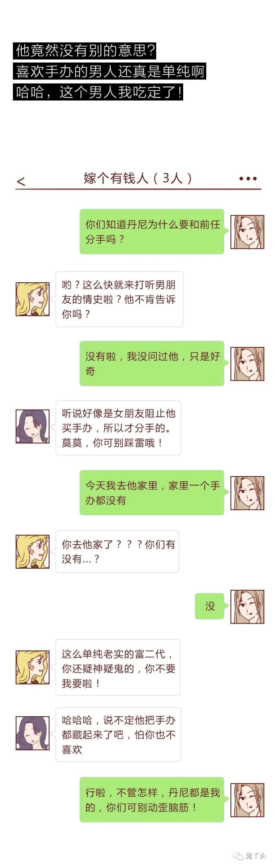Open the three-dot more options menu

(248, 179)
